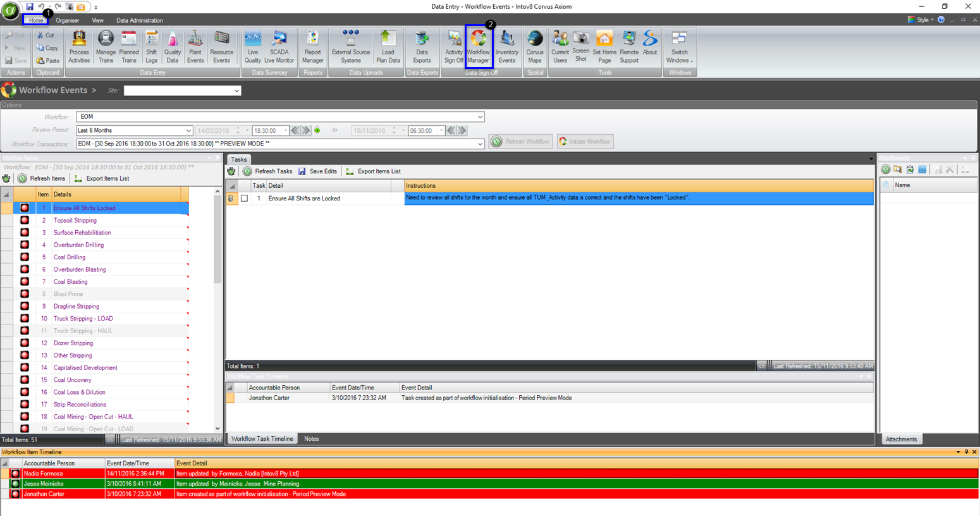Image resolution: width=980 pixels, height=516 pixels.
Task: Open the Shift Logs data entry
Action: [x=152, y=47]
